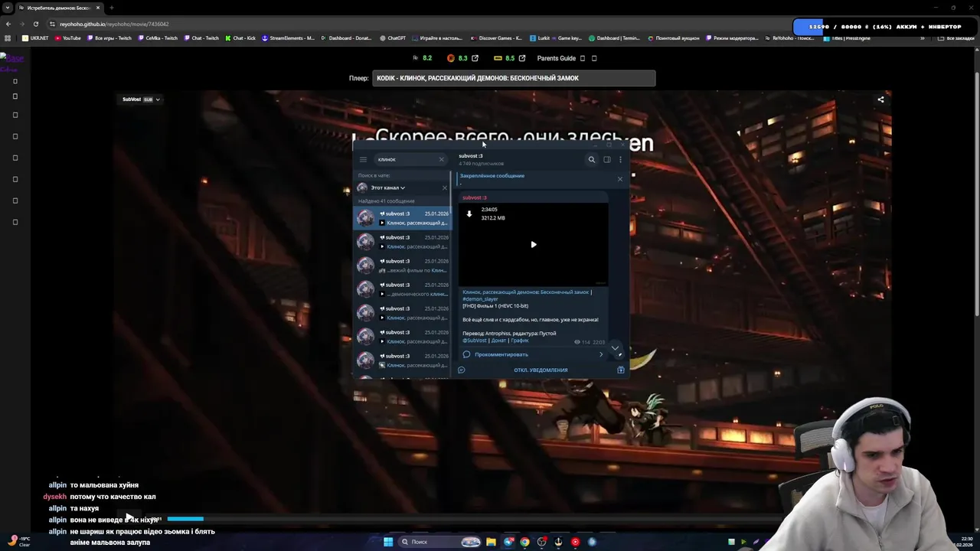Open the @SubVost link in post

[x=475, y=341]
